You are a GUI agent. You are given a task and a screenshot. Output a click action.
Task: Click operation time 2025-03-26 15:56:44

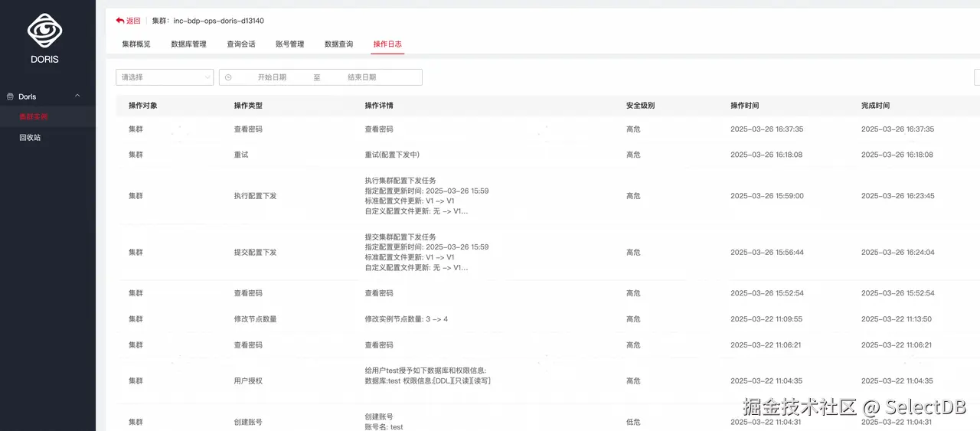[766, 253]
